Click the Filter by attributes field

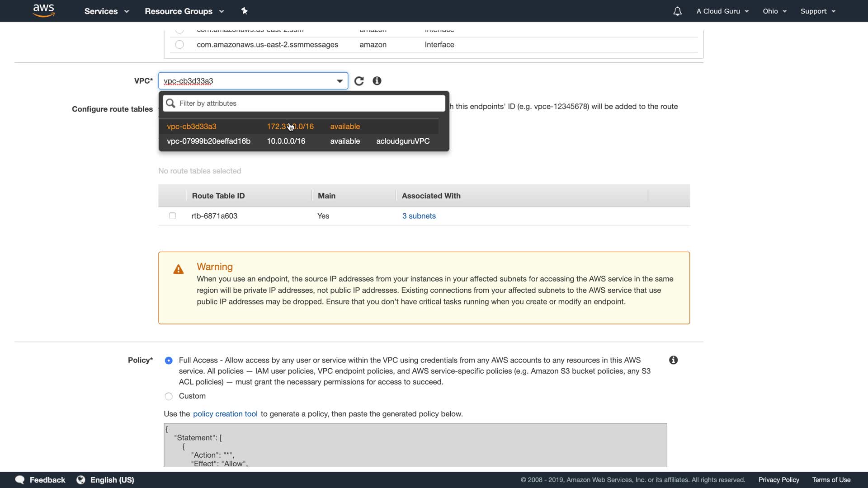pos(310,103)
